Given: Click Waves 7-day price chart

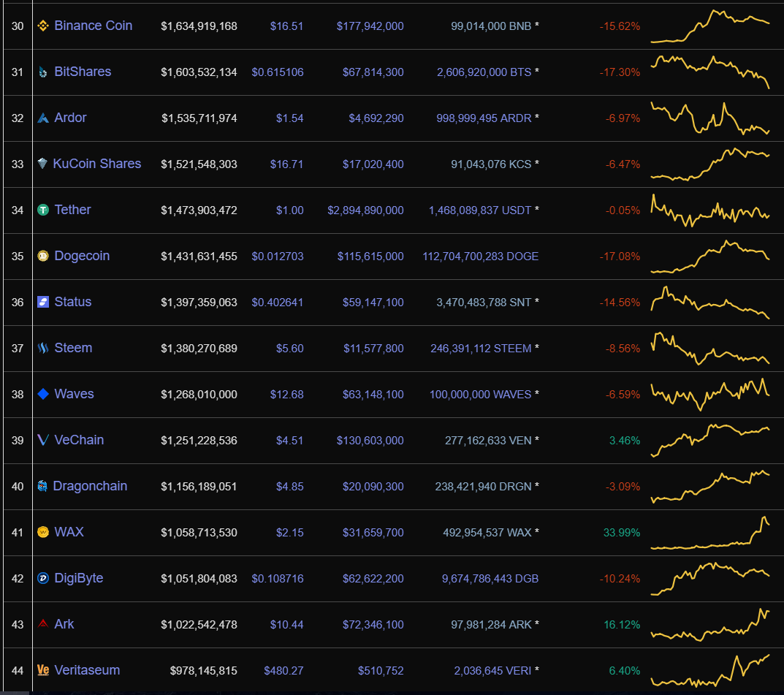Looking at the screenshot, I should (710, 394).
